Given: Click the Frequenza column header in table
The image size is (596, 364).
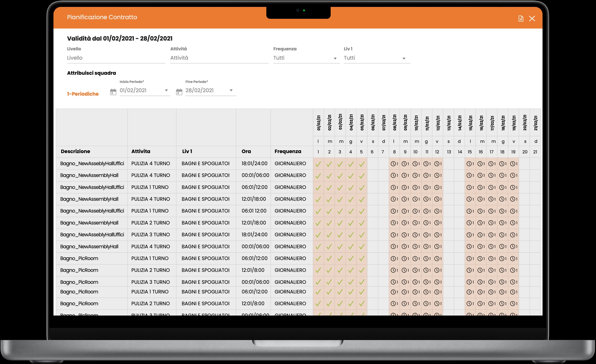Looking at the screenshot, I should 288,151.
